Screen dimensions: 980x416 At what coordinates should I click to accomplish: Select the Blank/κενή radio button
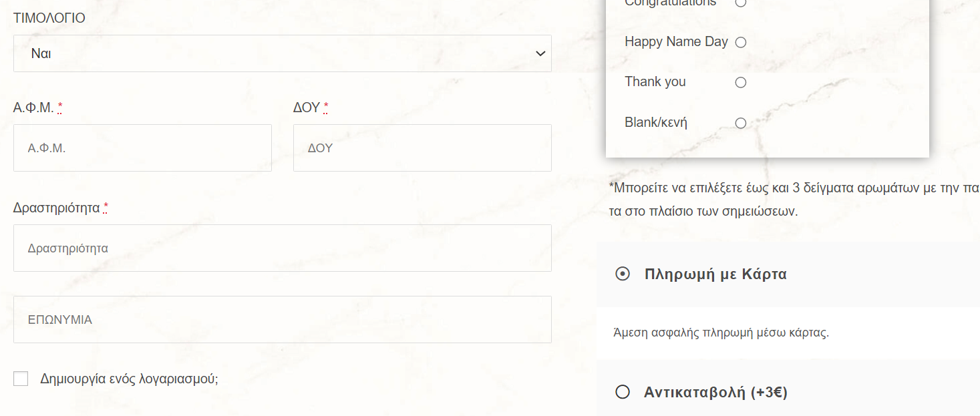tap(740, 123)
